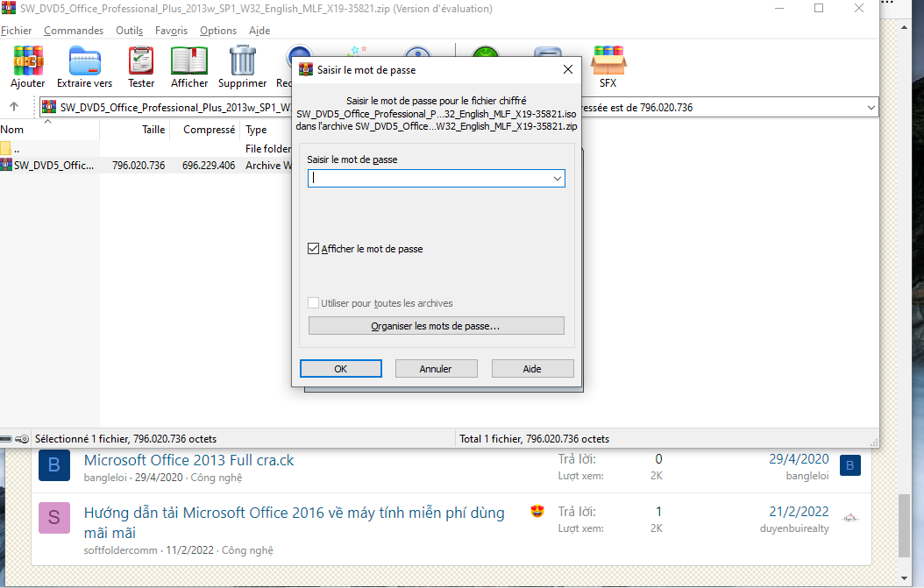Uncheck Afficher le mot de passe
The width and height of the screenshot is (924, 588).
314,249
